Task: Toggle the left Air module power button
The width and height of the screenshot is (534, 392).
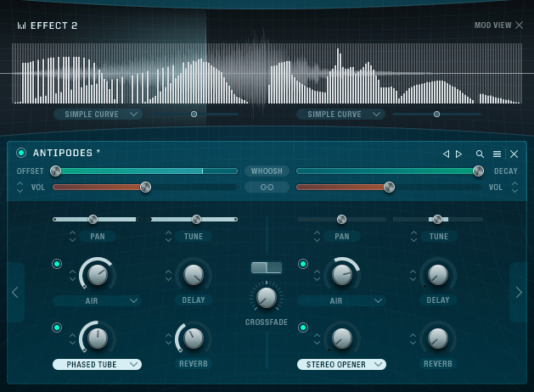Action: (57, 264)
